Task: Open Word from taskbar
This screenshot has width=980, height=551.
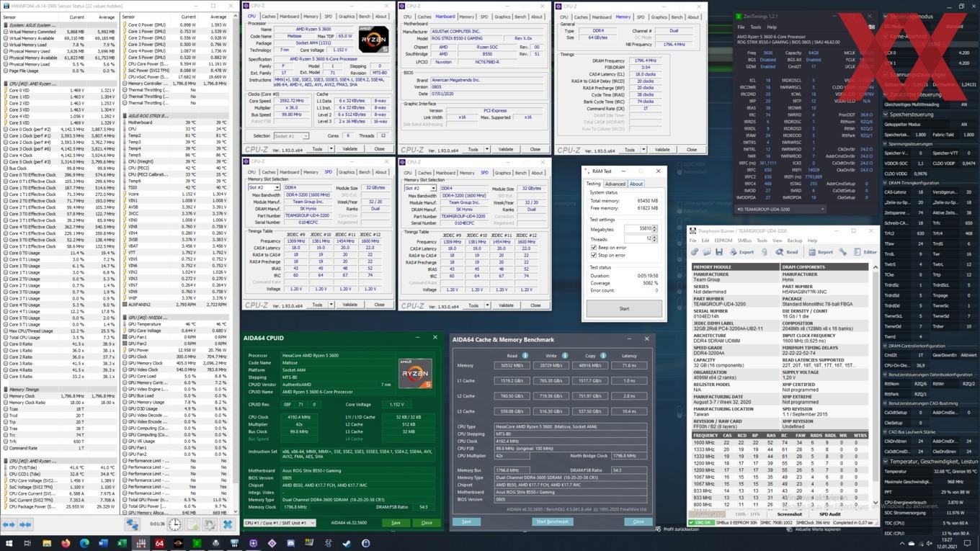Action: point(103,543)
